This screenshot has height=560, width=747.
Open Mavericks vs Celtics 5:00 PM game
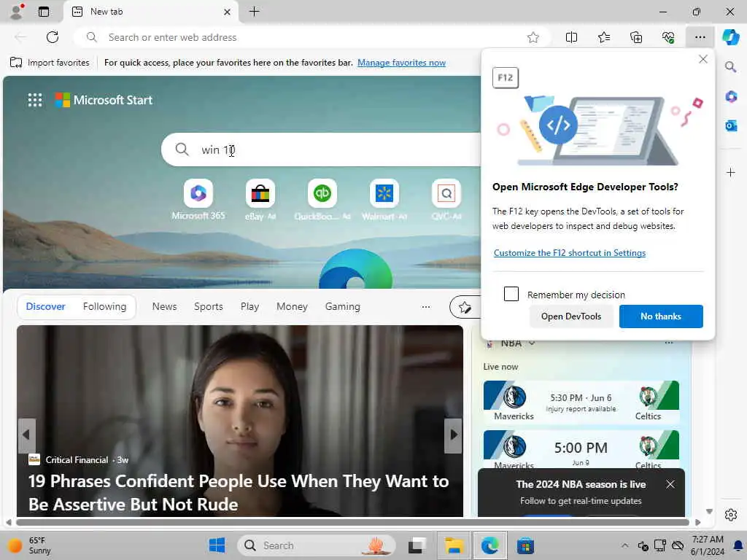(581, 449)
